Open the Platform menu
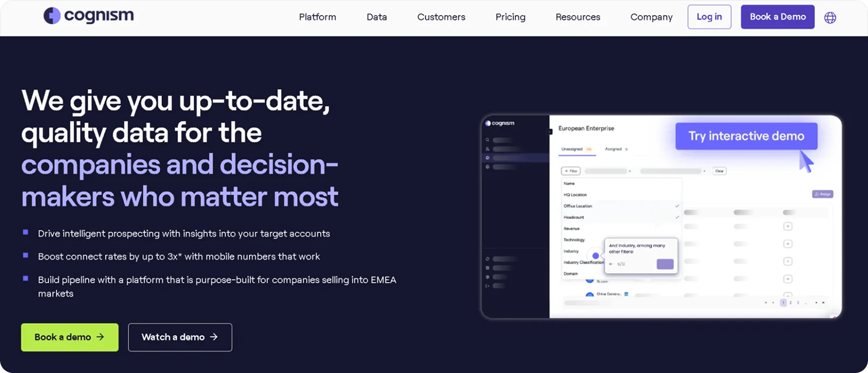 [x=317, y=17]
